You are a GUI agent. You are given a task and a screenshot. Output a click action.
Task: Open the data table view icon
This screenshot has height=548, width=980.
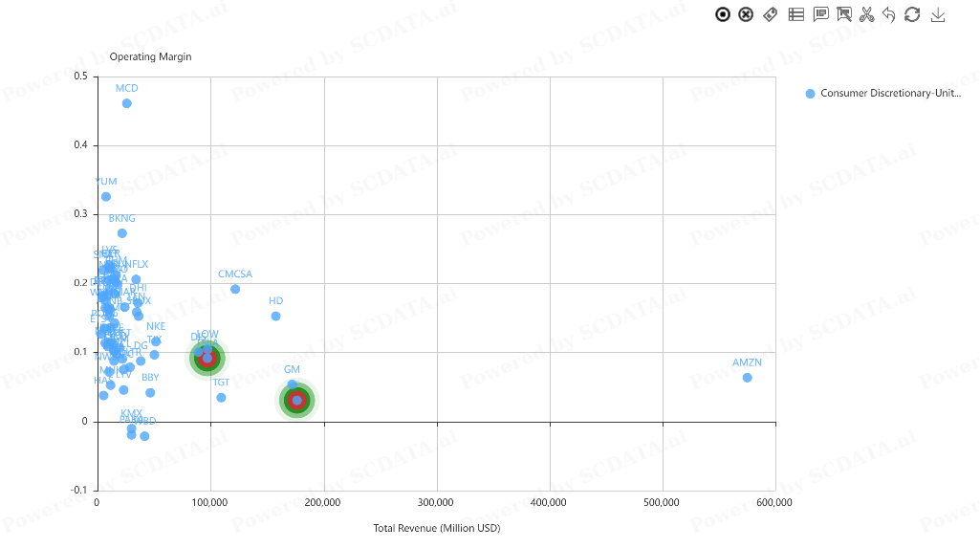coord(795,14)
